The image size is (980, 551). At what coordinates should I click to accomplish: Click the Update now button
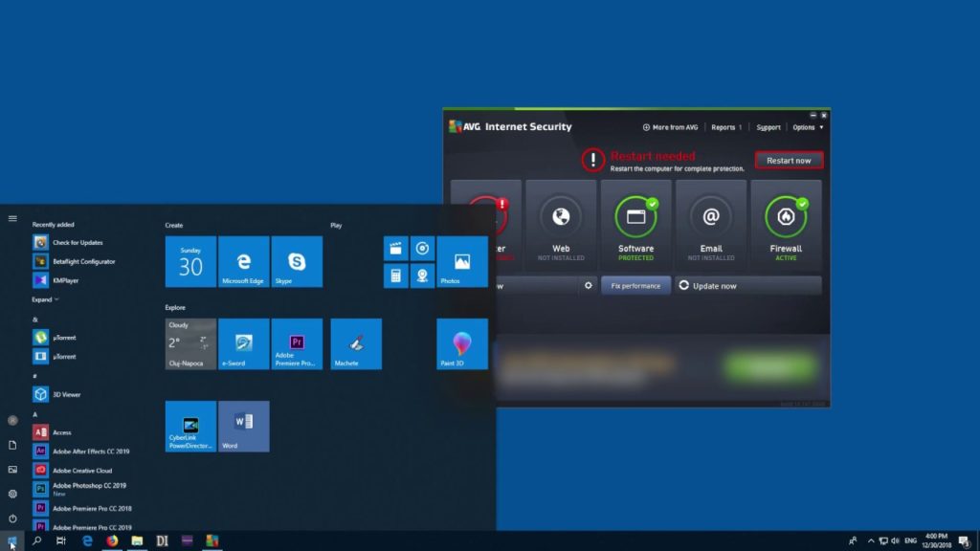(748, 285)
